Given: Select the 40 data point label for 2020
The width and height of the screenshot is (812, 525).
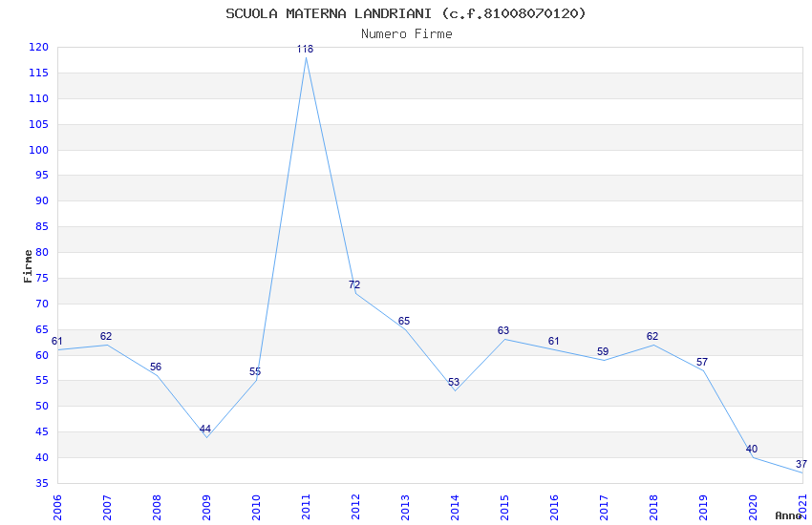Looking at the screenshot, I should (x=752, y=449).
